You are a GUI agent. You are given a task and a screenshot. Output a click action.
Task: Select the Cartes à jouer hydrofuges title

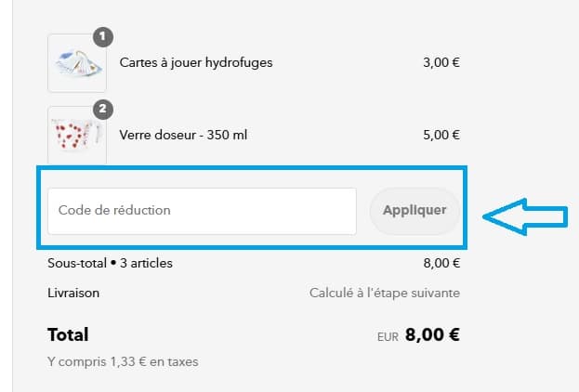196,63
